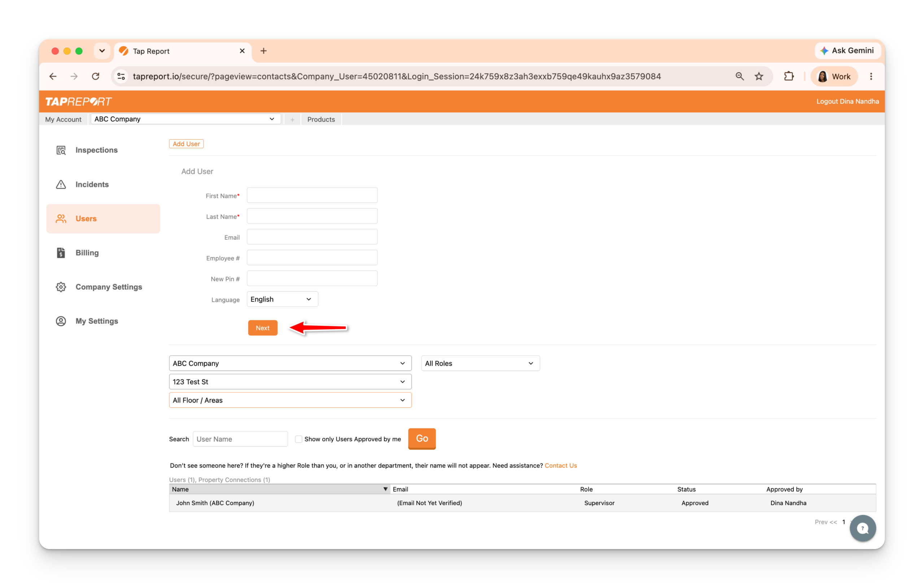Viewport: 924px width, 588px height.
Task: Click page number 1 in pagination
Action: pyautogui.click(x=844, y=522)
